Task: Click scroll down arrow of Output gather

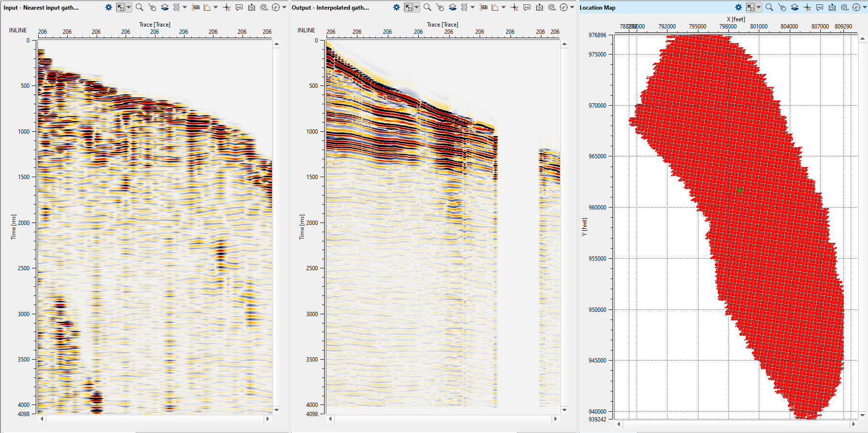Action: point(564,410)
